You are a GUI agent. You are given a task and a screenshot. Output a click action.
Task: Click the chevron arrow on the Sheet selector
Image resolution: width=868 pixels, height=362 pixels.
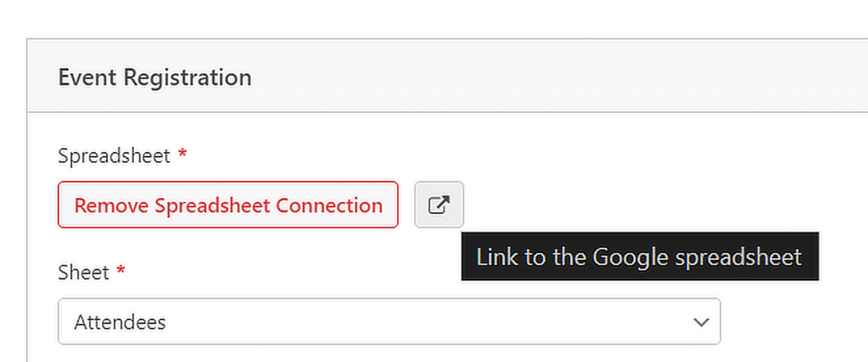(x=701, y=322)
